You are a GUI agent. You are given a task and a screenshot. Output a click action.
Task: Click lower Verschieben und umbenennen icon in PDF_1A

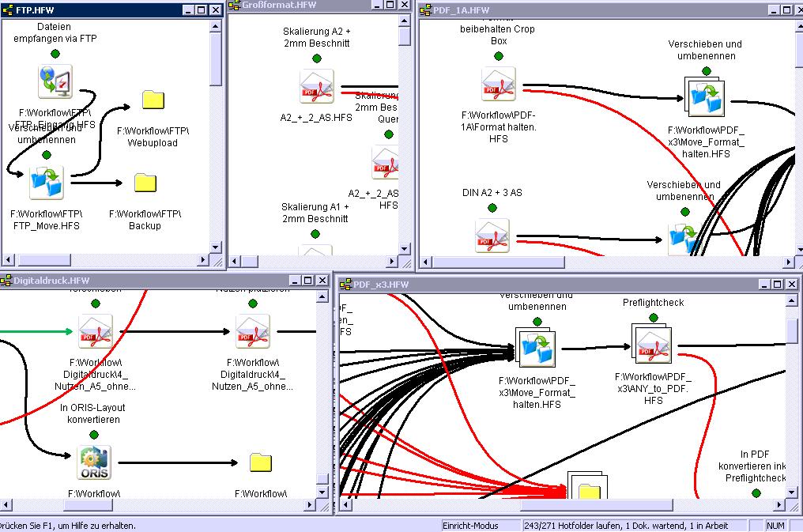pos(685,239)
